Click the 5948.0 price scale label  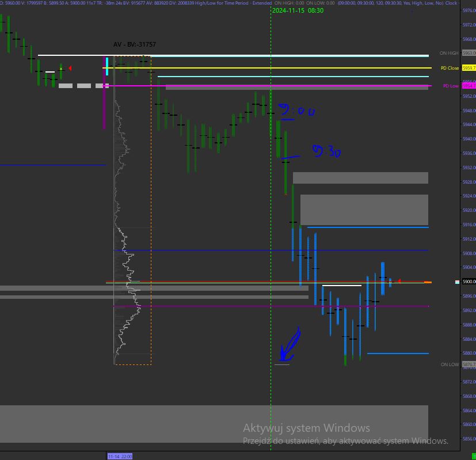[x=469, y=111]
